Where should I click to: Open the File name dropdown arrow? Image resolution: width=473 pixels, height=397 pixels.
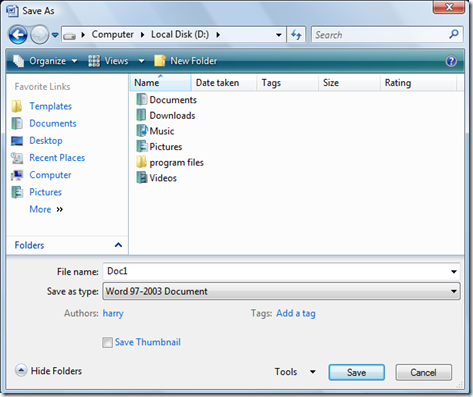454,272
